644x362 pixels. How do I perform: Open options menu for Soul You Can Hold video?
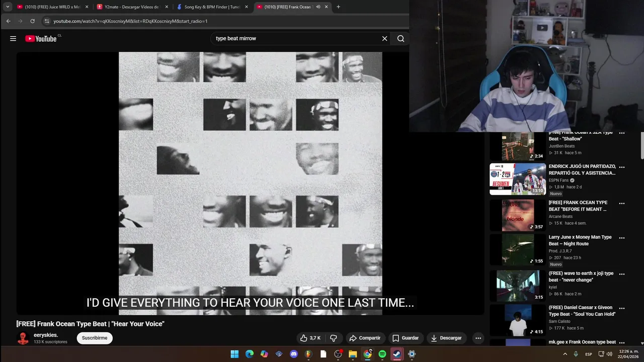pos(621,308)
